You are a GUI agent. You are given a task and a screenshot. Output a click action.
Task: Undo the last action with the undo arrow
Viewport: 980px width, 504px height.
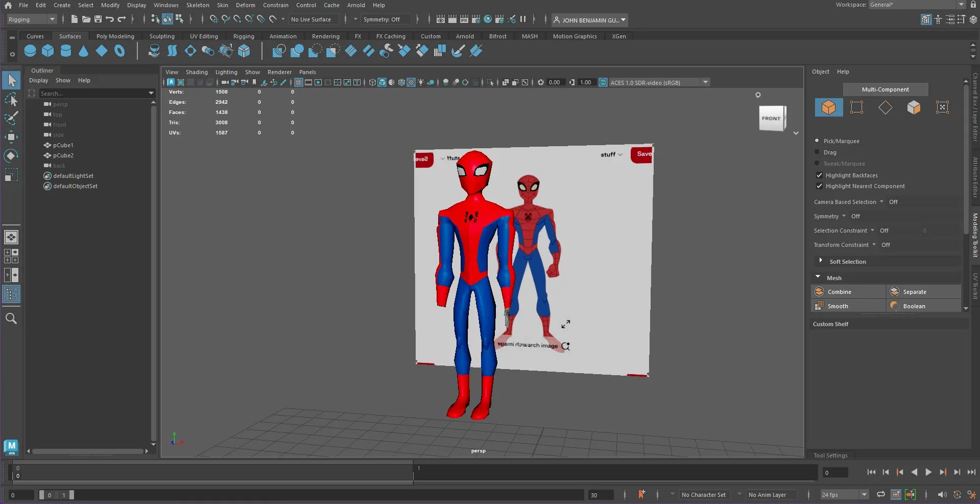[x=110, y=19]
